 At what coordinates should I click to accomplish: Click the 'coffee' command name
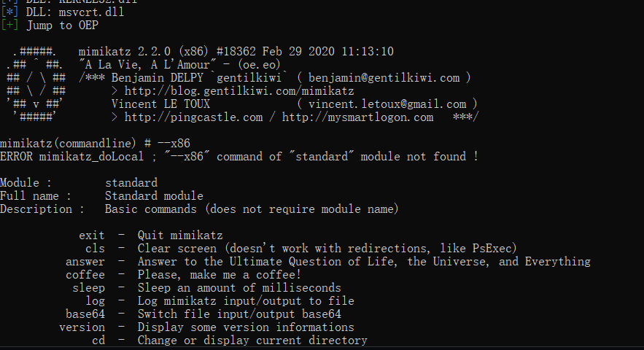(x=85, y=275)
